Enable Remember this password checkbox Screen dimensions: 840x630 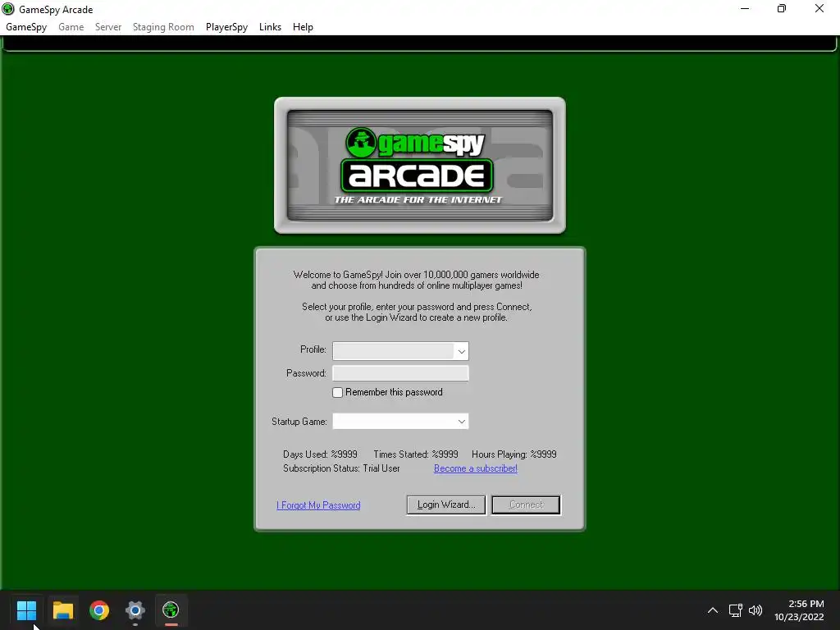tap(337, 393)
